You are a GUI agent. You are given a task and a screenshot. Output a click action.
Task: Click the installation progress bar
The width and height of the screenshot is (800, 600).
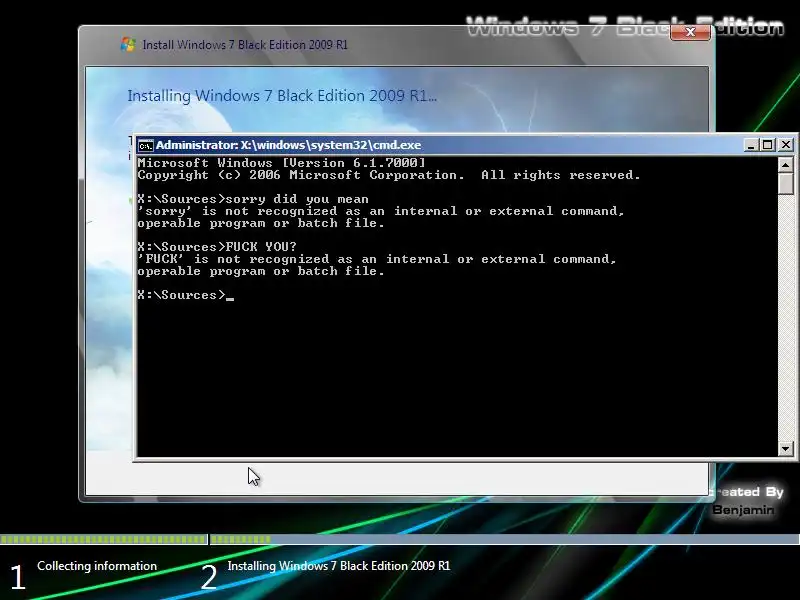click(400, 539)
